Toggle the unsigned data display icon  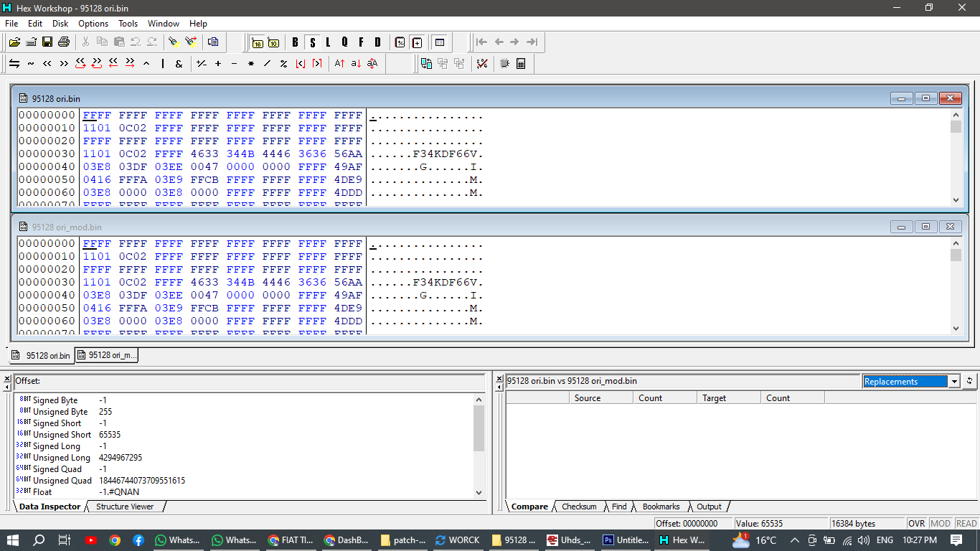coord(417,42)
